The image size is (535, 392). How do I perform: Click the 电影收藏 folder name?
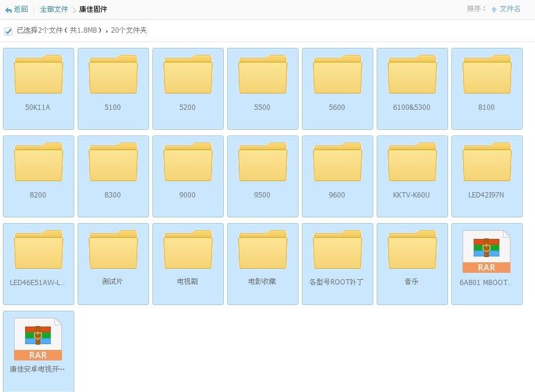[262, 282]
